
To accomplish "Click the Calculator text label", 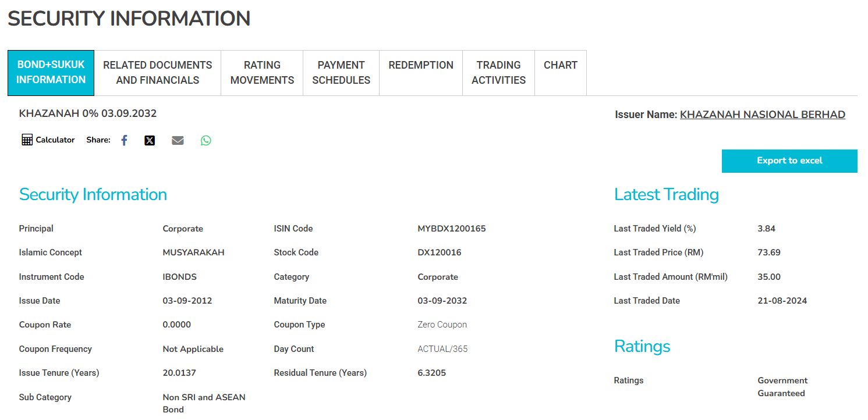I will 55,140.
